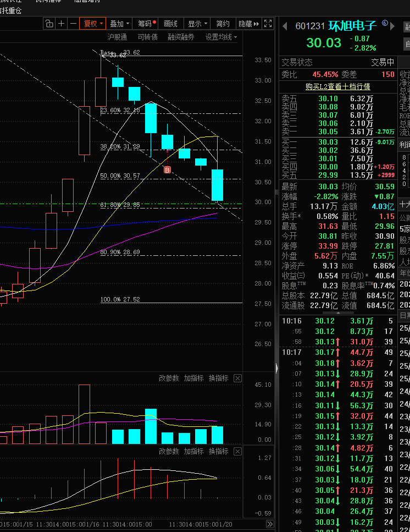
Task: Click the 最高 value 31.63
Action: [328, 226]
